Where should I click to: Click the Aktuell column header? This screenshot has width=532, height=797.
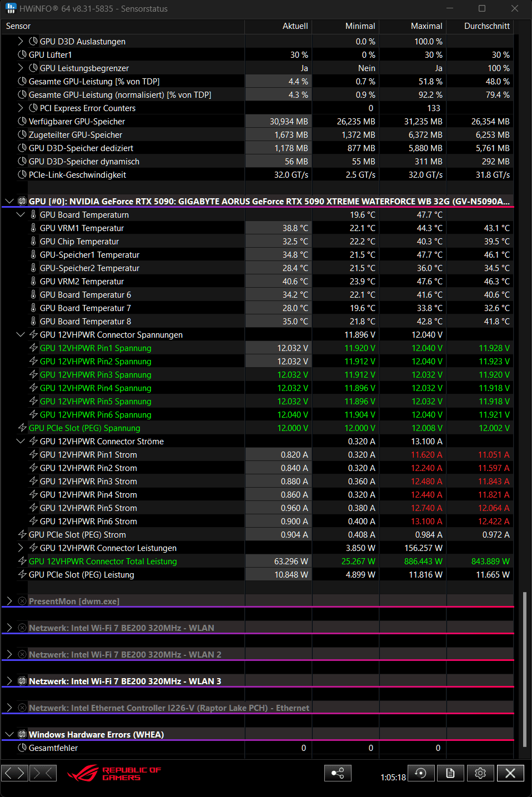[278, 26]
